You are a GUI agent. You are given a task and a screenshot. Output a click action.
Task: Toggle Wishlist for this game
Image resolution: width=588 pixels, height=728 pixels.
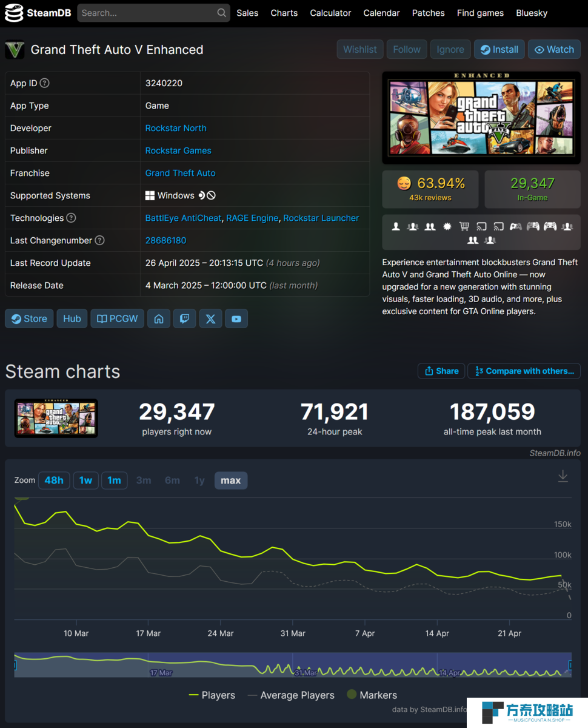tap(360, 50)
